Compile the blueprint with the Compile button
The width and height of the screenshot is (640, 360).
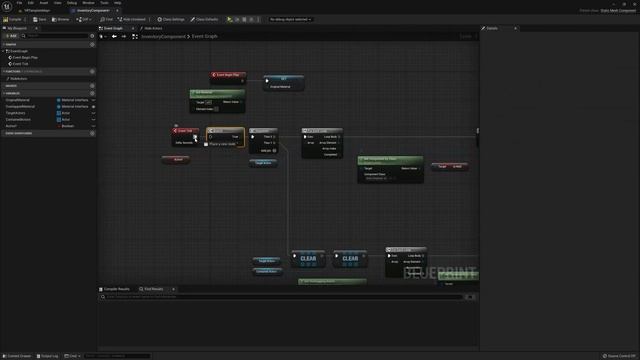(13, 19)
